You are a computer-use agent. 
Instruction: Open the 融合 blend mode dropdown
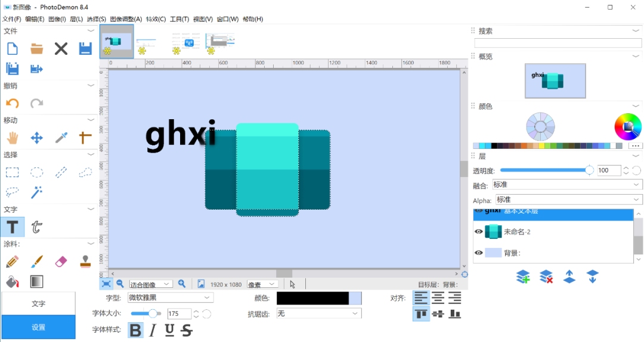567,185
